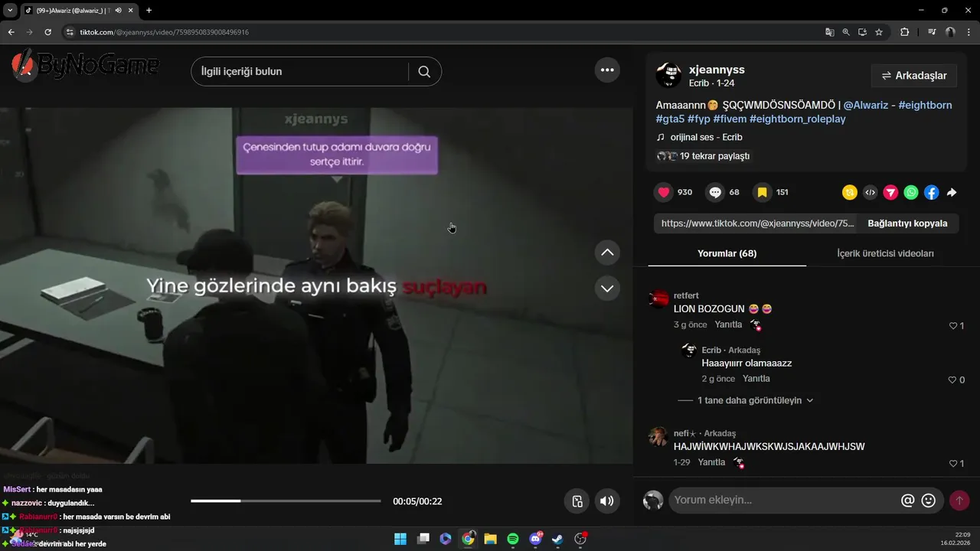The height and width of the screenshot is (551, 980).
Task: Expand 1 tane daha görüntüleyin replies
Action: (x=755, y=400)
